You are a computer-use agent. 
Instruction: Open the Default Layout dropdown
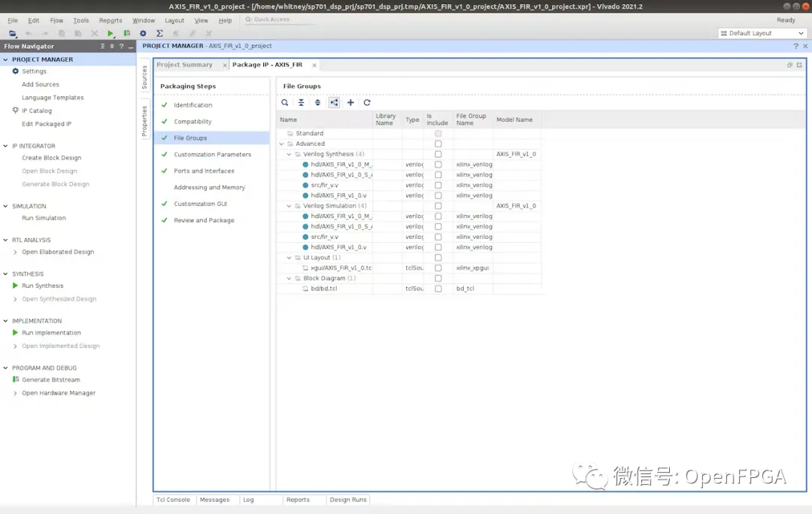coord(762,33)
